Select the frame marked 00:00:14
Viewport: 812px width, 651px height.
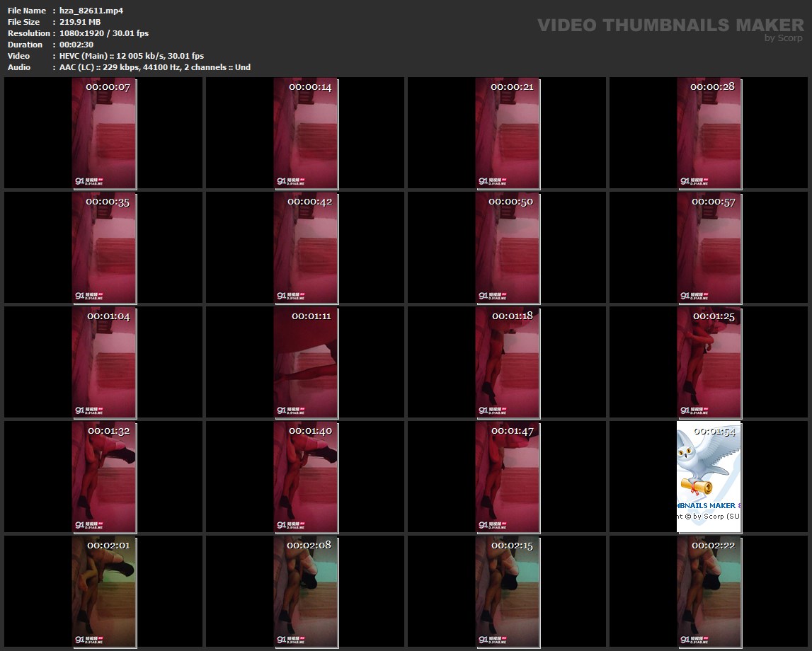click(306, 133)
